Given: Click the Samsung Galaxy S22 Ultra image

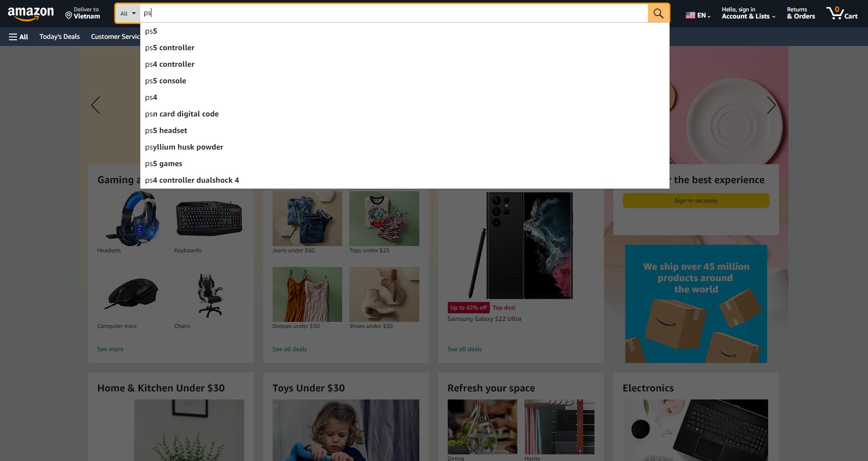Looking at the screenshot, I should pos(521,245).
